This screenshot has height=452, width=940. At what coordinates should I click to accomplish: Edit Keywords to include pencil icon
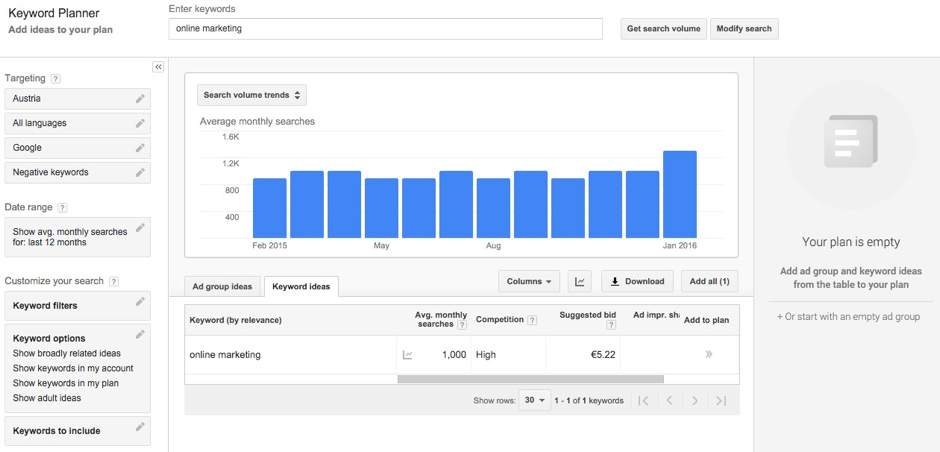pyautogui.click(x=140, y=427)
